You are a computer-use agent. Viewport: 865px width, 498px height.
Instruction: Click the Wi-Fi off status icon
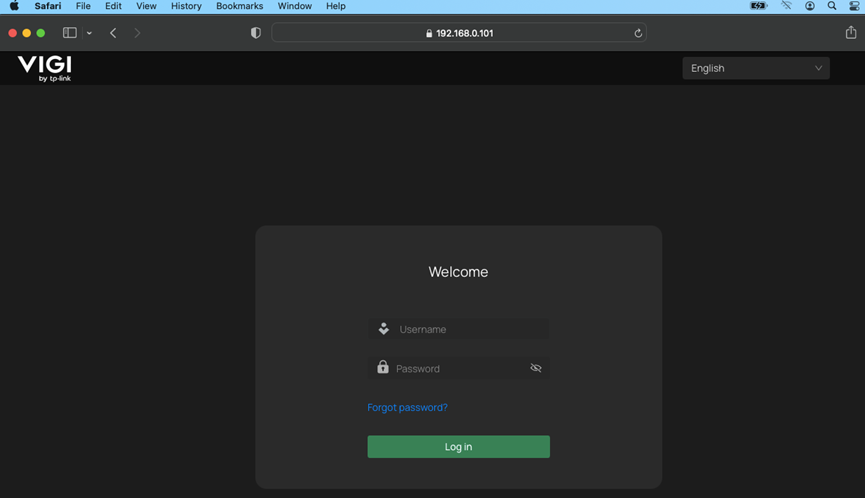787,6
